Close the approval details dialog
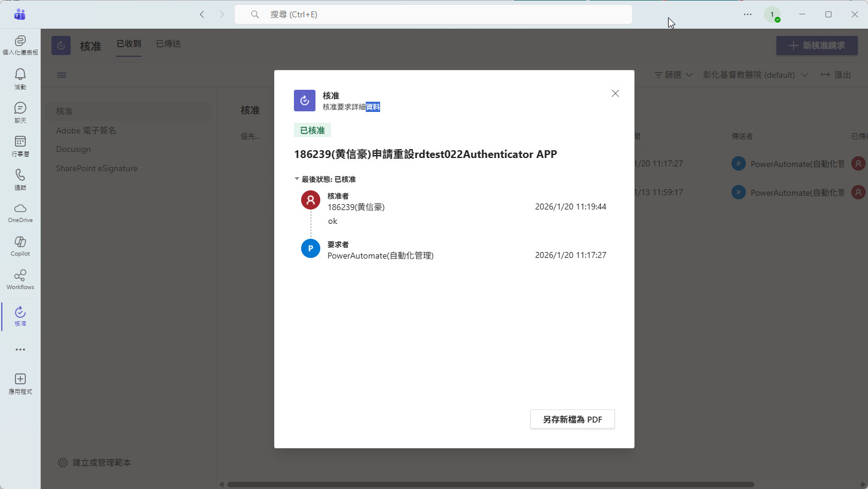Viewport: 868px width, 489px height. 615,93
